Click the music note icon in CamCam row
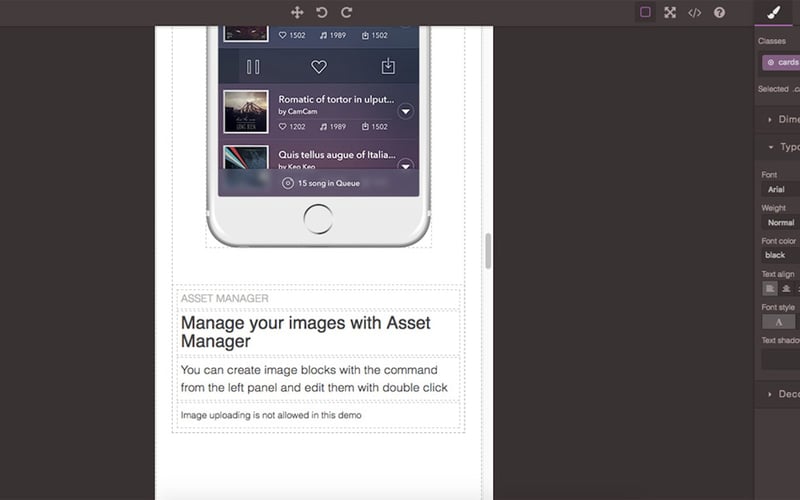Screen dimensions: 800x500 coord(323,127)
